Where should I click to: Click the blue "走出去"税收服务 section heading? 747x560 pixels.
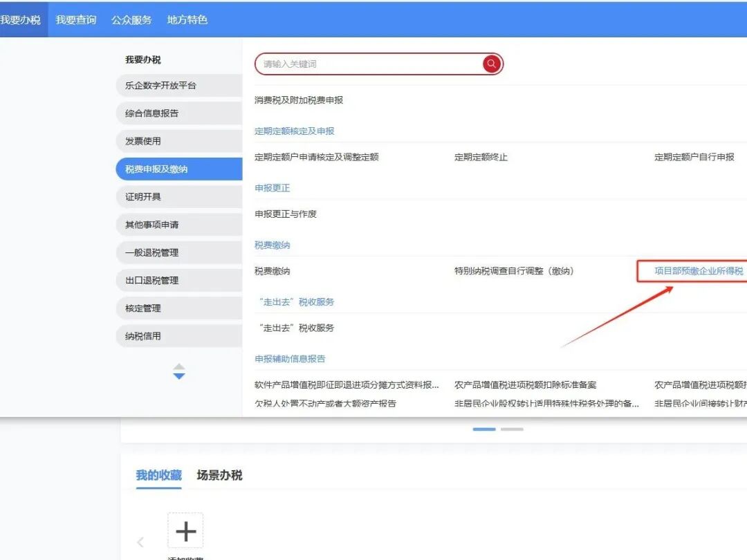tap(296, 302)
